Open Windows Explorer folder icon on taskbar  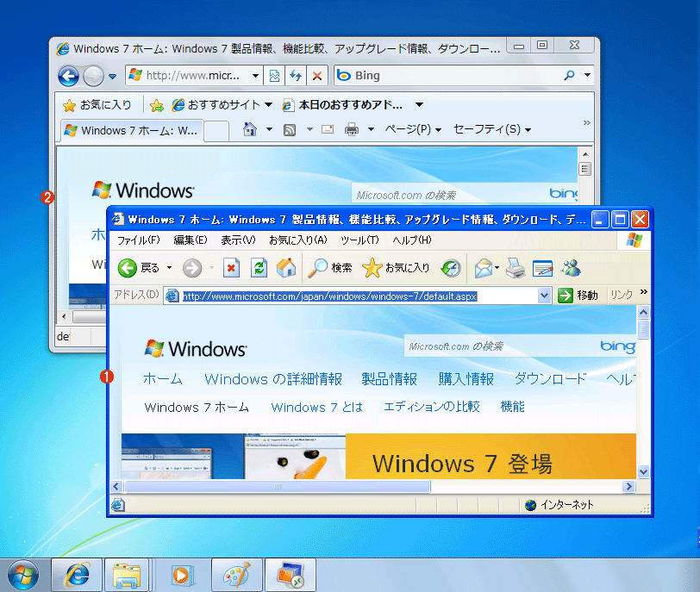point(128,576)
